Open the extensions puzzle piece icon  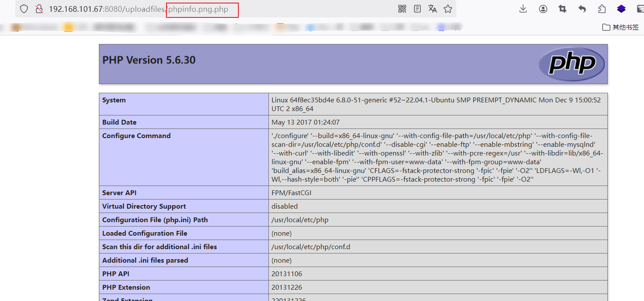coord(602,9)
